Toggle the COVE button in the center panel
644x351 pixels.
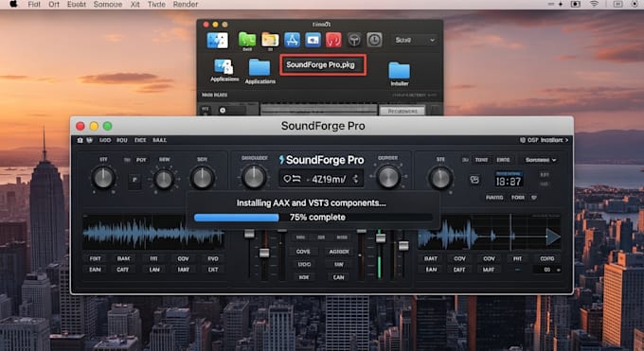303,252
